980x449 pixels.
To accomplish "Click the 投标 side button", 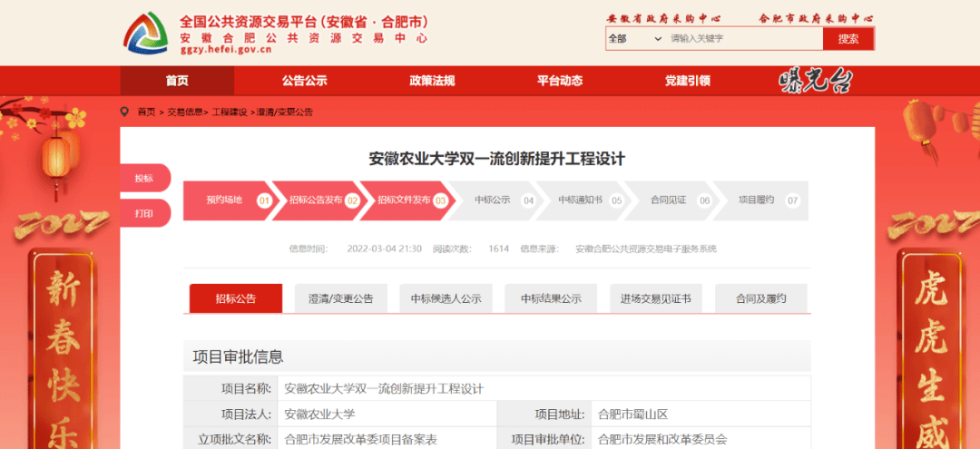I will tap(144, 178).
